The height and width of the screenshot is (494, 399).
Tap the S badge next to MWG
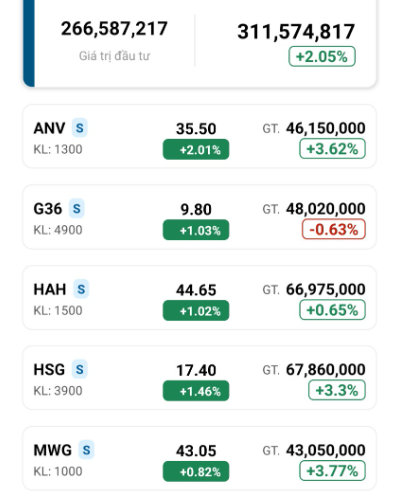pos(86,450)
